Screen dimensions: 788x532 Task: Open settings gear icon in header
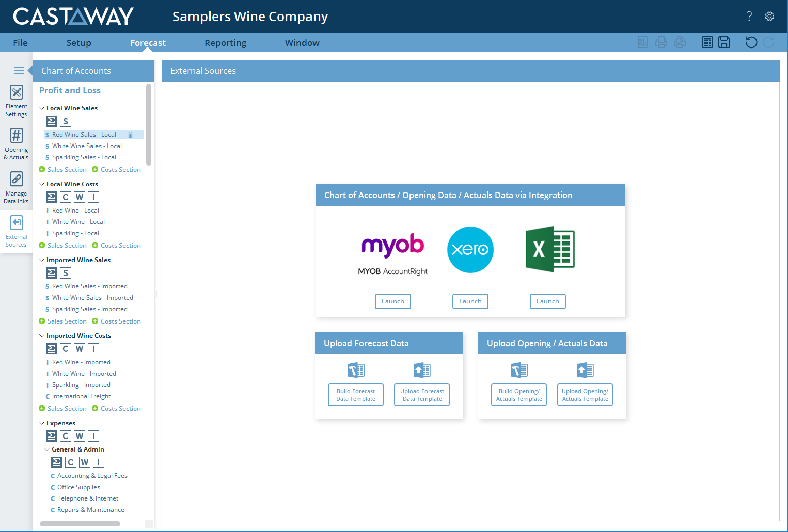769,16
